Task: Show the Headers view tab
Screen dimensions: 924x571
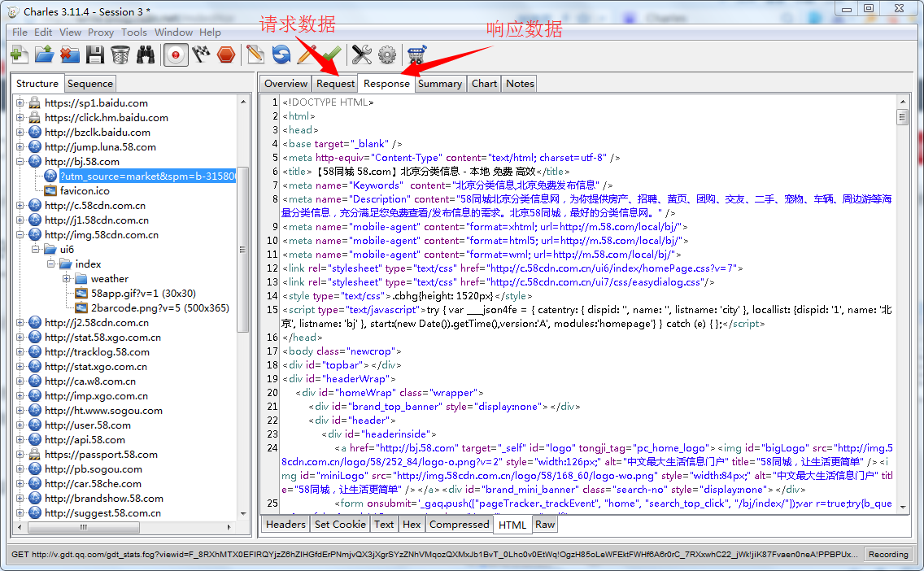Action: 285,524
